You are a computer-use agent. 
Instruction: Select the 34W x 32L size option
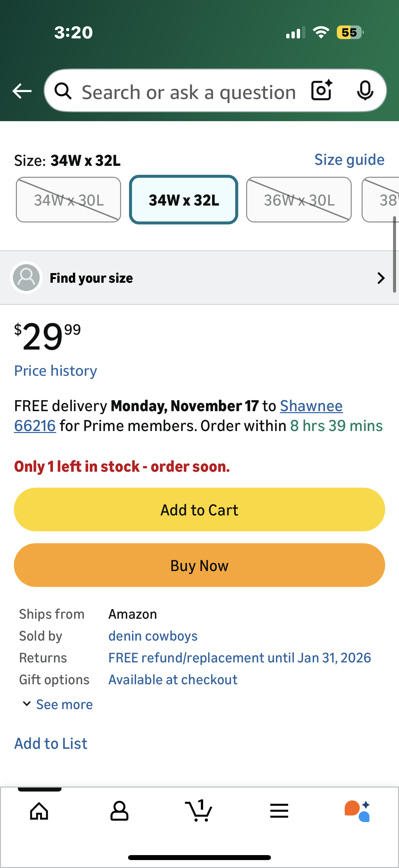(x=184, y=200)
